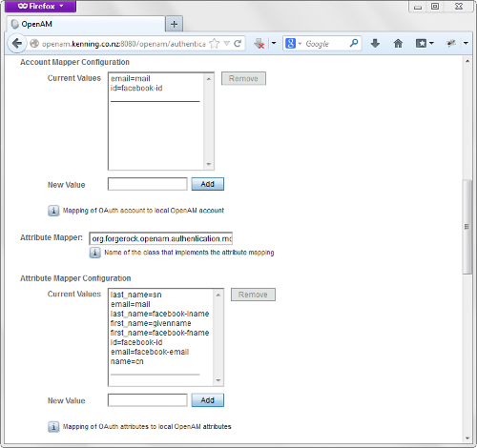477x448 pixels.
Task: Open the Firefox application menu
Action: (x=40, y=6)
